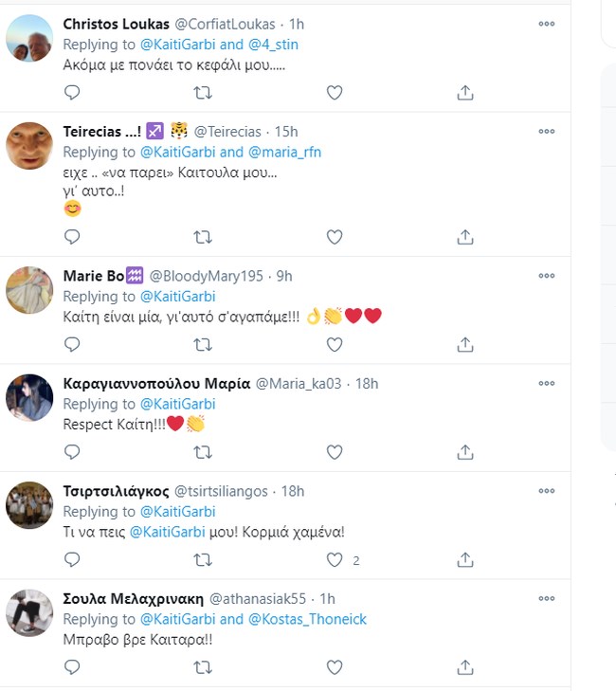Share Καραγιαννοπούλου Μαρία's tweet
Viewport: 616px width, 691px height.
coord(464,452)
